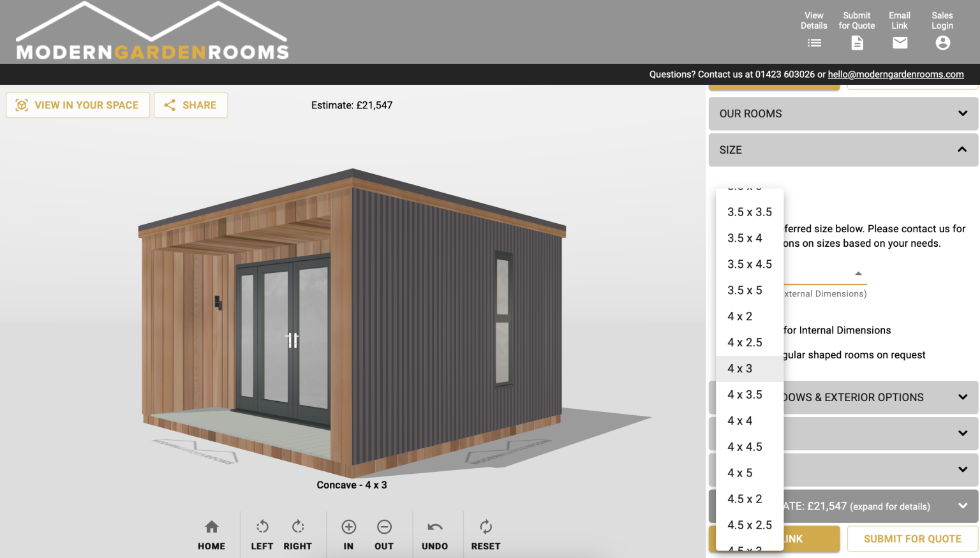
Task: Open the hello@moderngardenrooms.com email link
Action: click(895, 75)
